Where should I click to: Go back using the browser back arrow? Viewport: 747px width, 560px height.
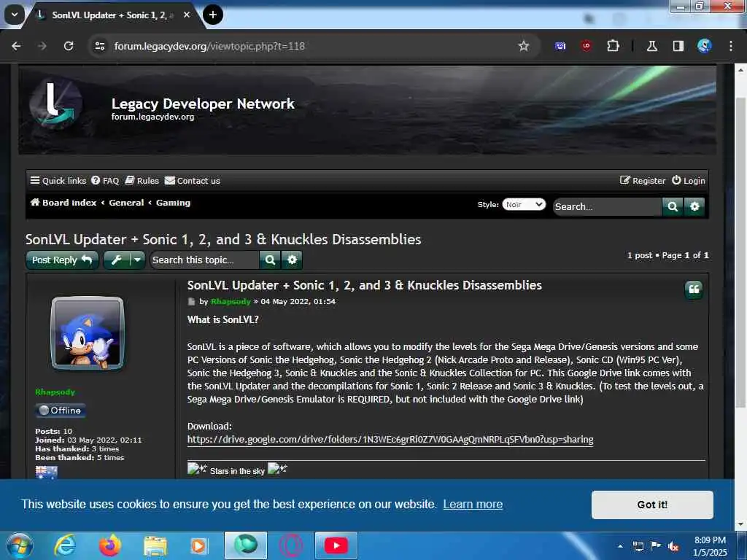[x=16, y=46]
